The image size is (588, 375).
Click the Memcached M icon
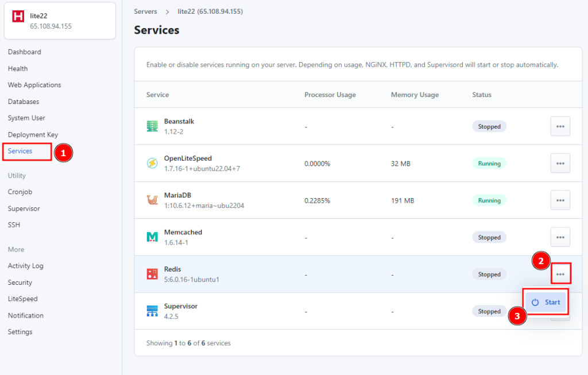tap(152, 237)
